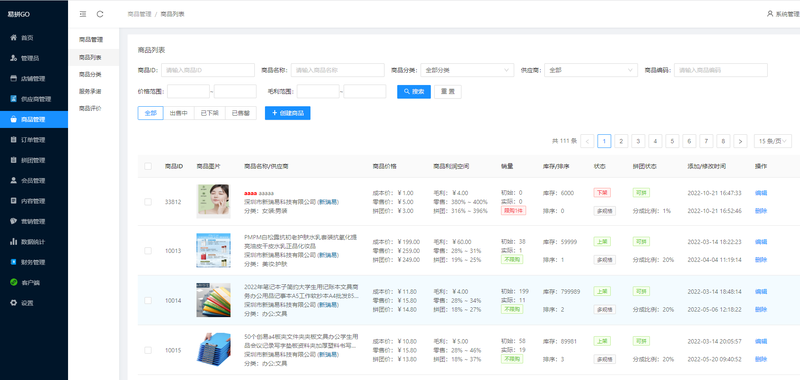Open 内容管理 content icon in sidebar
Viewport: 800px width, 380px height.
(13, 201)
